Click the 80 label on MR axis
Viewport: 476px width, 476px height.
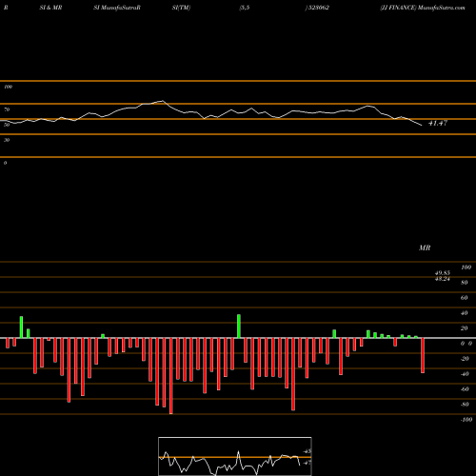465,283
